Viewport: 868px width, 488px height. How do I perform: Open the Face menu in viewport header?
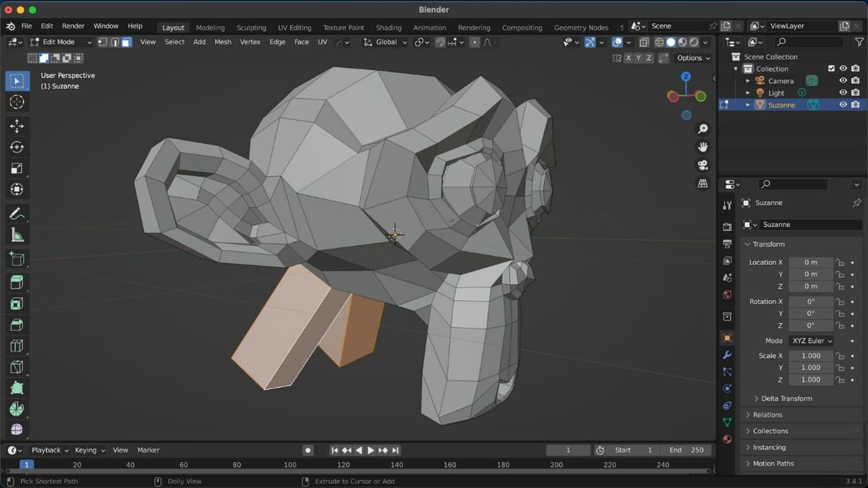point(302,42)
